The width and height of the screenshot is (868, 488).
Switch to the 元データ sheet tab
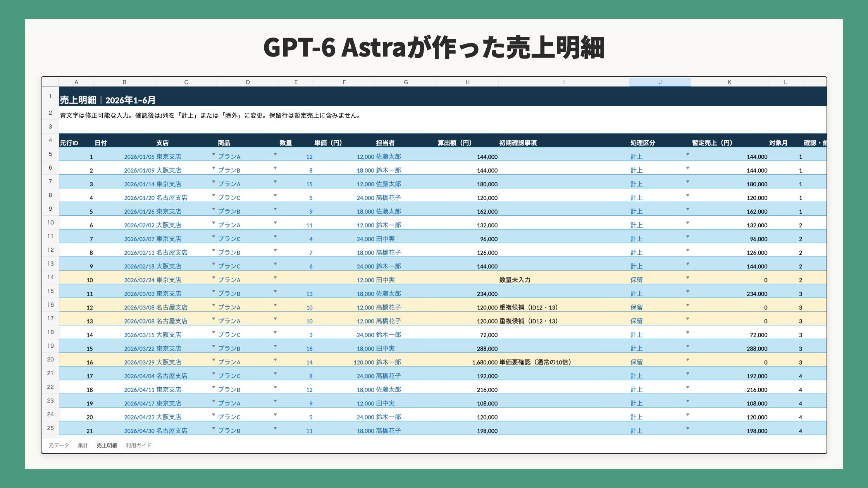click(x=59, y=445)
